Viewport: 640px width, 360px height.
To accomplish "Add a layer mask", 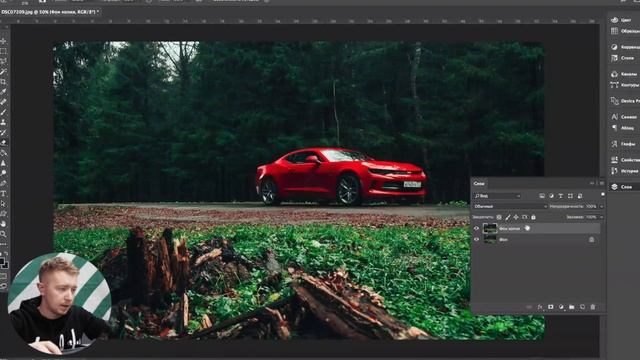I will tap(551, 307).
